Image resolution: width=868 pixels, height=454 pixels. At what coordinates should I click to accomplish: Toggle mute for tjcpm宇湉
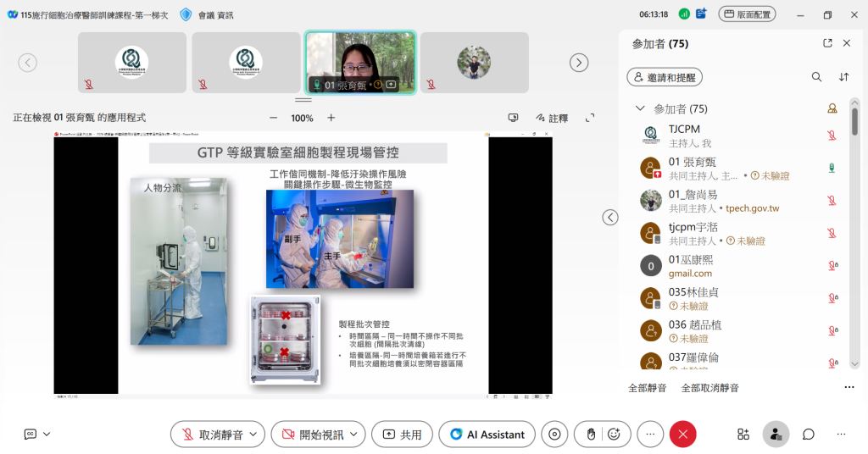click(832, 234)
